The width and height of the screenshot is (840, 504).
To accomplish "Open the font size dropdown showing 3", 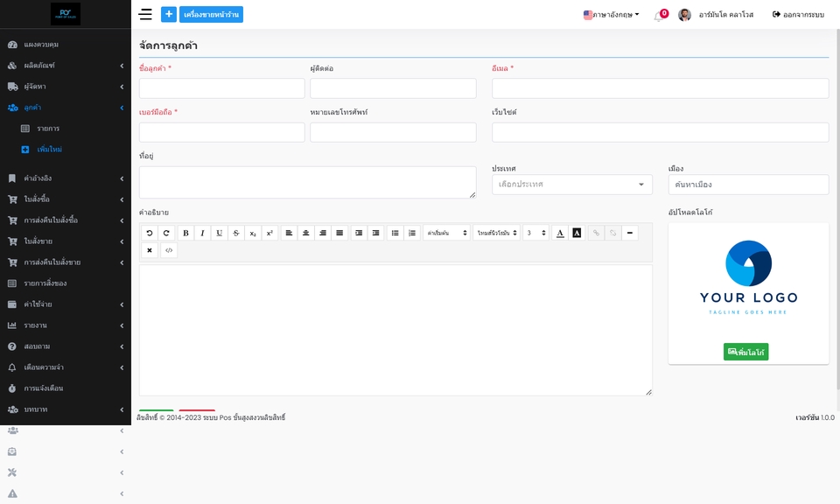I will click(535, 233).
